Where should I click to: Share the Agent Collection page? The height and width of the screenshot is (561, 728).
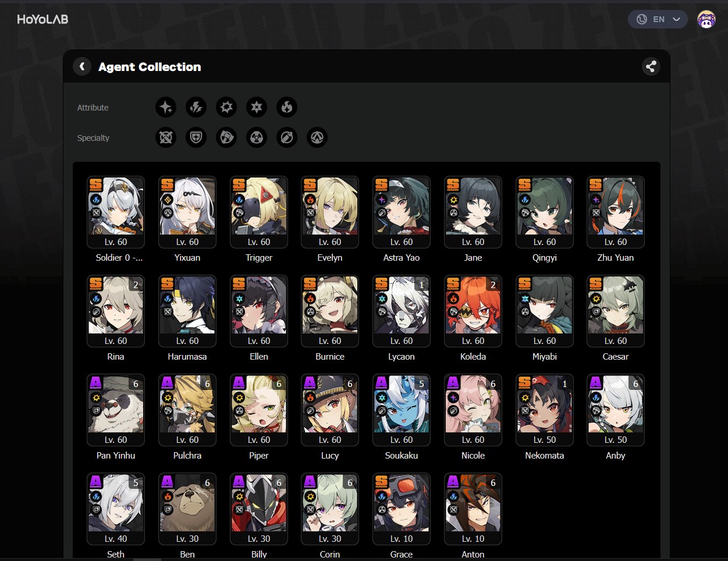coord(651,66)
